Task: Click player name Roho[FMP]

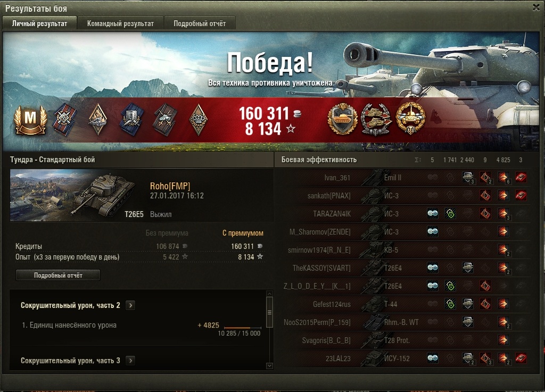Action: pos(170,186)
